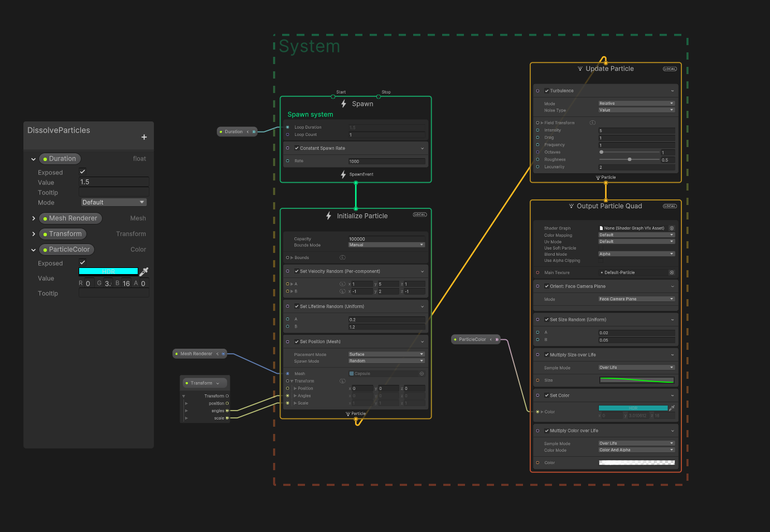The width and height of the screenshot is (770, 532).
Task: Expand the Field Transform foldout
Action: point(542,123)
